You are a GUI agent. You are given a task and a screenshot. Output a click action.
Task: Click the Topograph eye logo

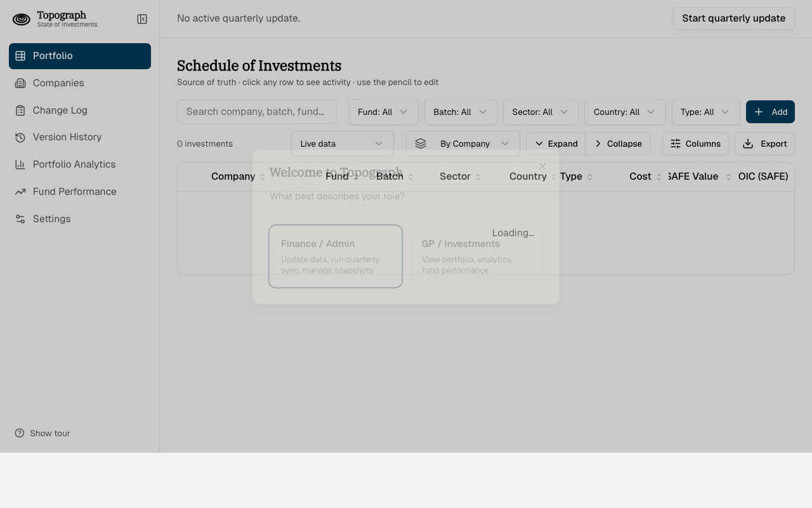click(21, 19)
